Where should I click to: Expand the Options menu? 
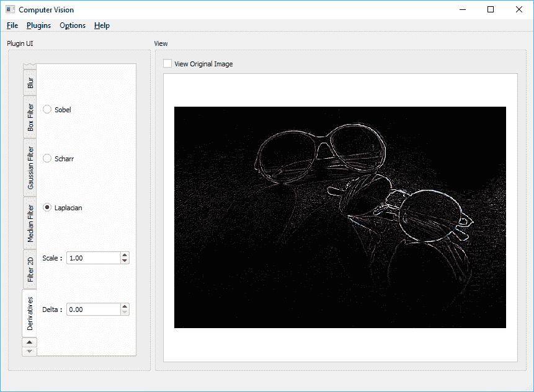coord(73,25)
